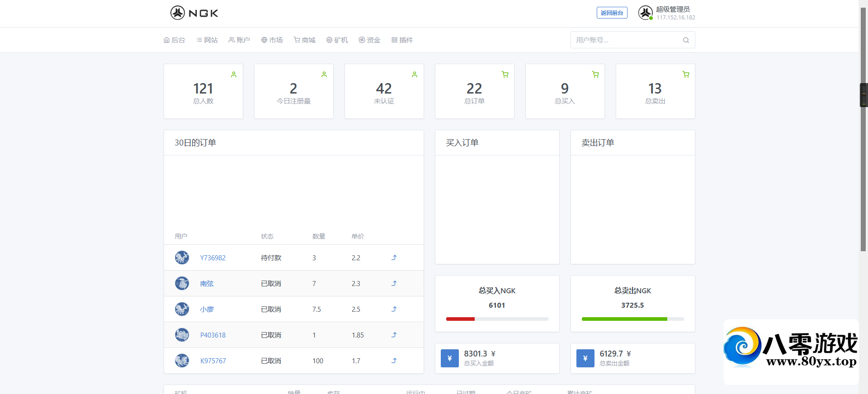
Task: Click 待付款 status in Y736982 row
Action: pos(271,258)
